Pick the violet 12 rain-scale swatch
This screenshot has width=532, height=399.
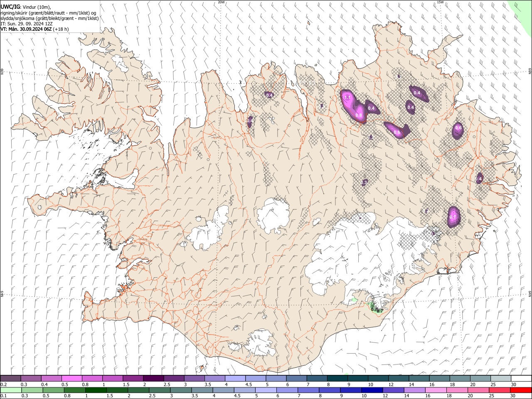coord(393,390)
